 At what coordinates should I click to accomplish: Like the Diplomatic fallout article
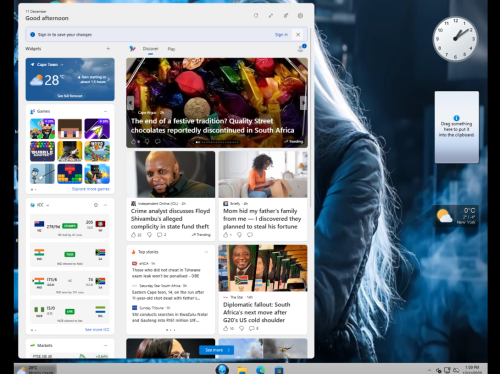(226, 329)
